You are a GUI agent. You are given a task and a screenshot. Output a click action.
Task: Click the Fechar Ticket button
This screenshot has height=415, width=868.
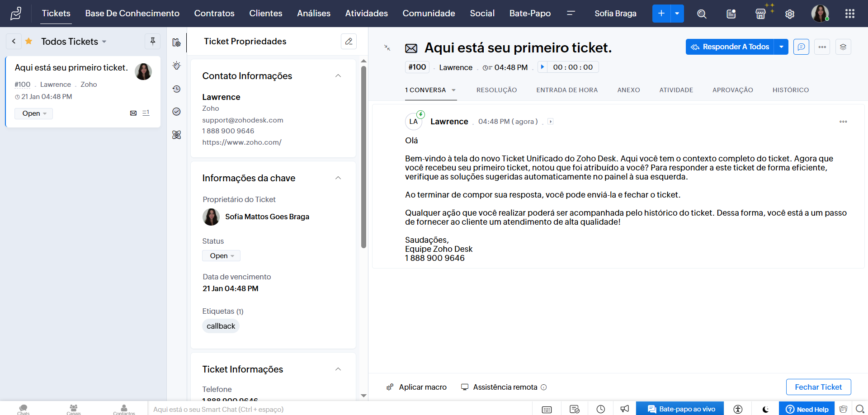tap(818, 387)
